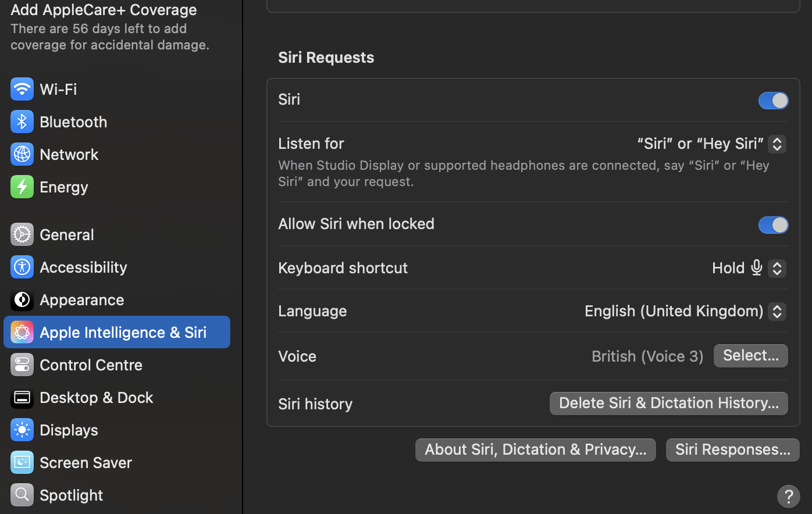Image resolution: width=812 pixels, height=514 pixels.
Task: Open Bluetooth settings via its icon
Action: 22,122
